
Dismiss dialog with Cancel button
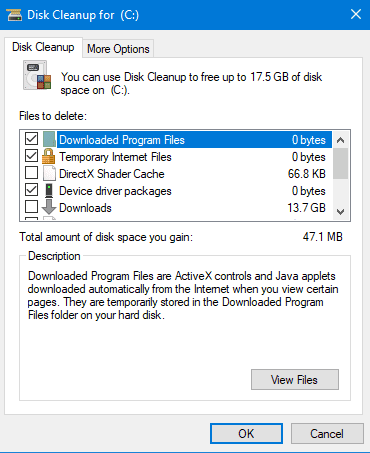(327, 434)
